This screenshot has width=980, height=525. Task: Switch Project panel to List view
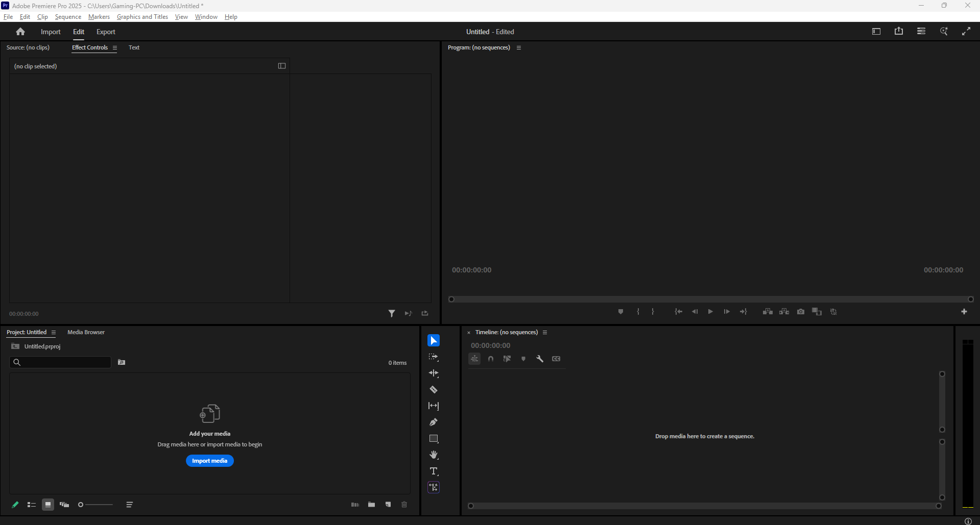tap(32, 505)
